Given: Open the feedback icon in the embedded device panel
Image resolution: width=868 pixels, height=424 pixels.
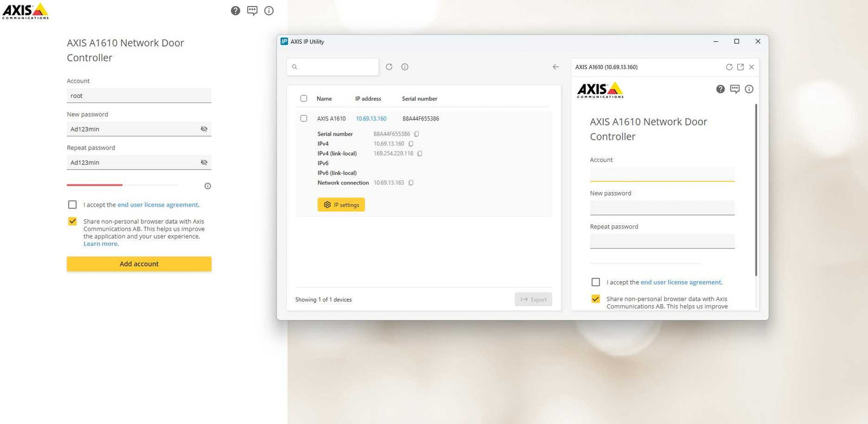Looking at the screenshot, I should click(735, 89).
